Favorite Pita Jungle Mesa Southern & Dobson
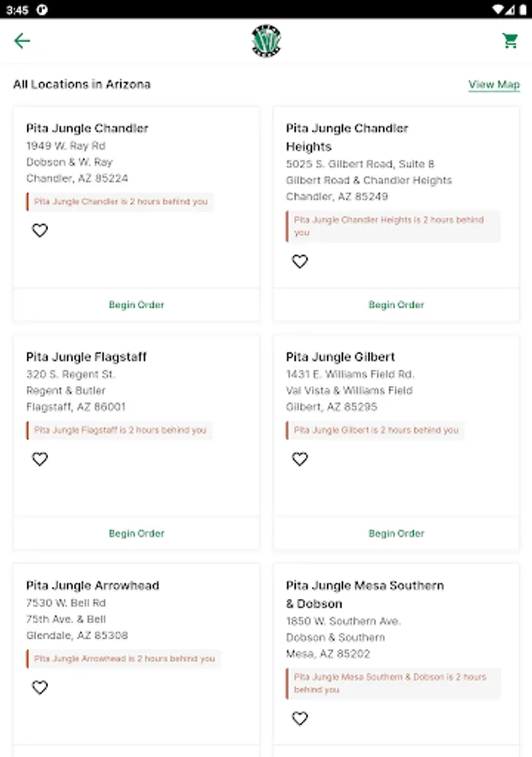Viewport: 532px width, 757px height. tap(300, 719)
